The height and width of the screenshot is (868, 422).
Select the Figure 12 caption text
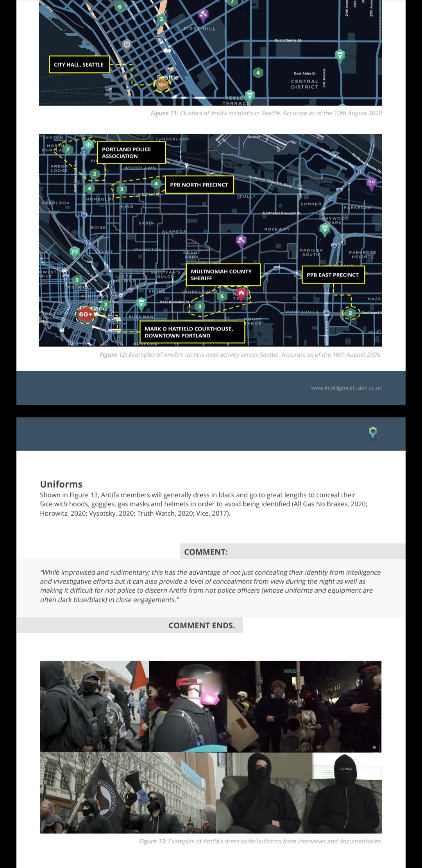tap(241, 355)
